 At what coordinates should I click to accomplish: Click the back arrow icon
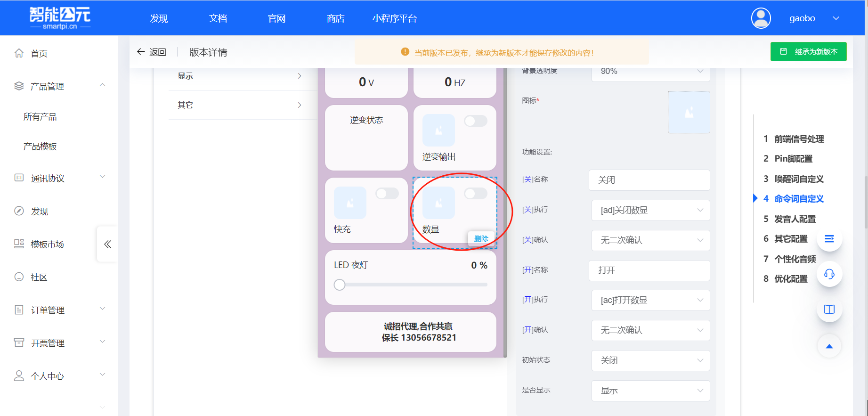(x=140, y=52)
